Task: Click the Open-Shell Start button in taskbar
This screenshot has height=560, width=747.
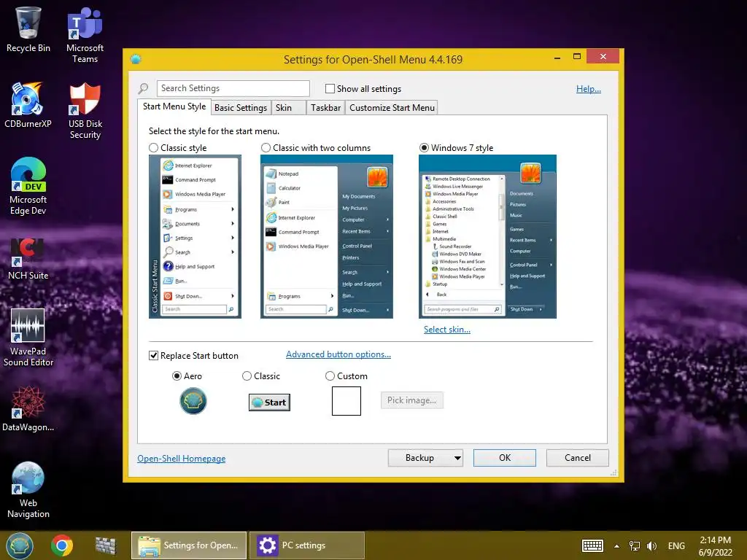Action: coord(20,545)
